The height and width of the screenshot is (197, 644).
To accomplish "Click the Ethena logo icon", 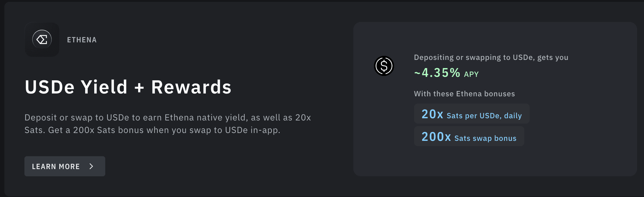I will [x=42, y=40].
